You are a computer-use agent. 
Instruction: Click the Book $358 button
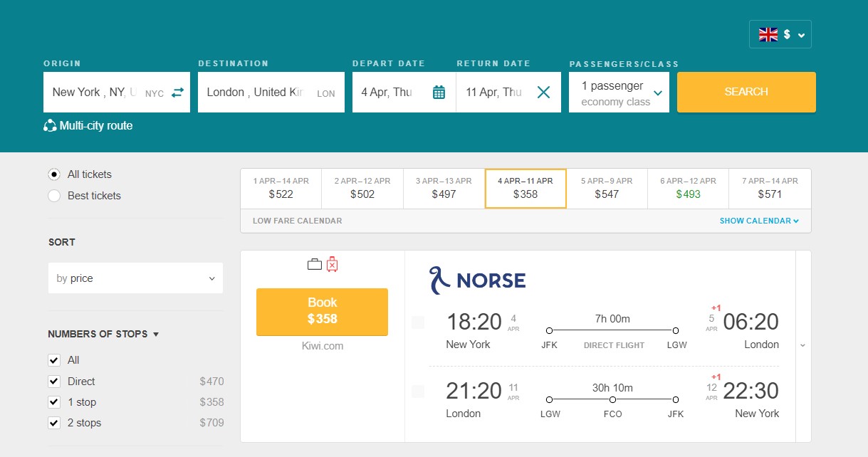tap(321, 312)
